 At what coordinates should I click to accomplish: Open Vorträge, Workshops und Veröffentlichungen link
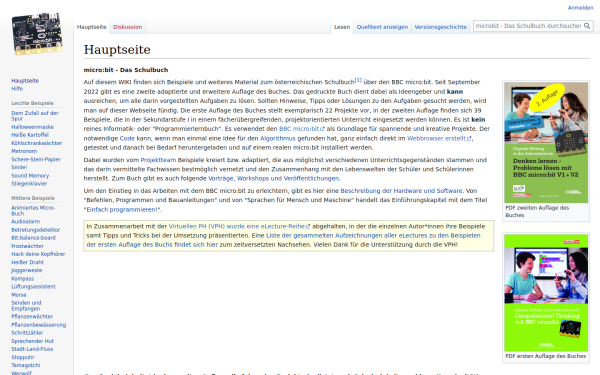[274, 178]
